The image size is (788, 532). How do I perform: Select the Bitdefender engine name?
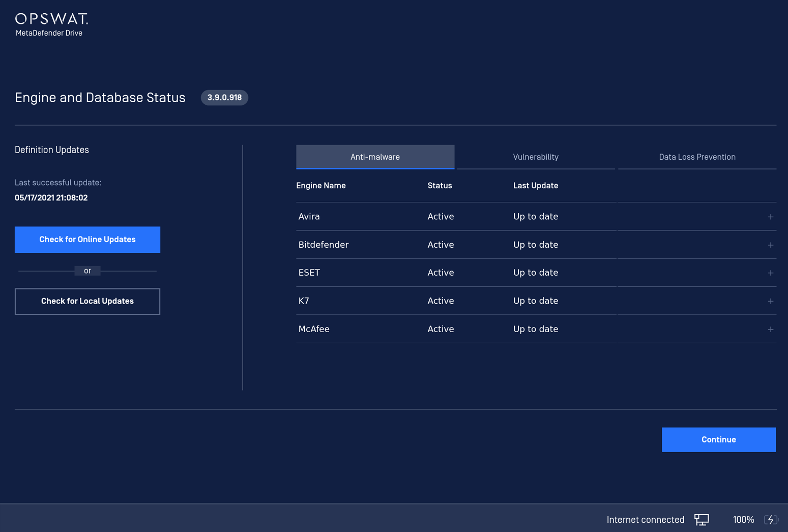[x=324, y=245]
